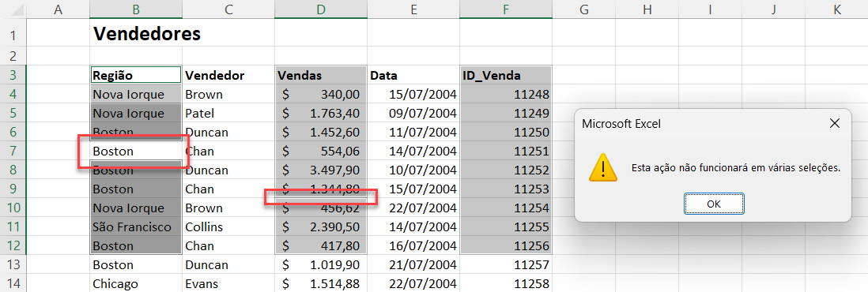
Task: Select column I header
Action: tap(710, 9)
